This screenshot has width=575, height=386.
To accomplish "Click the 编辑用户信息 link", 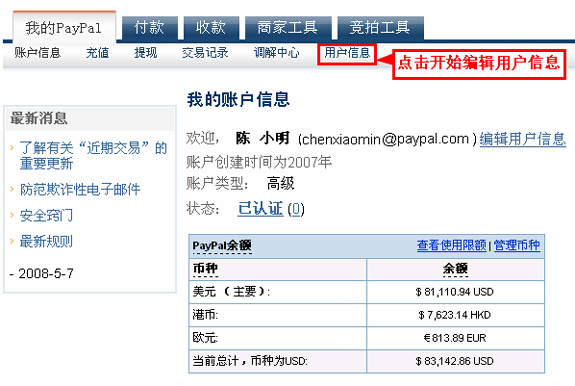I will click(x=523, y=139).
